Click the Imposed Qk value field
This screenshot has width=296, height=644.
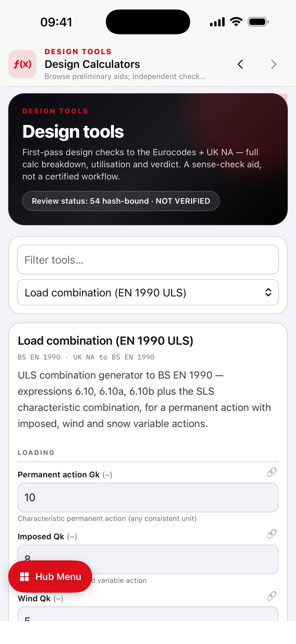tap(148, 559)
